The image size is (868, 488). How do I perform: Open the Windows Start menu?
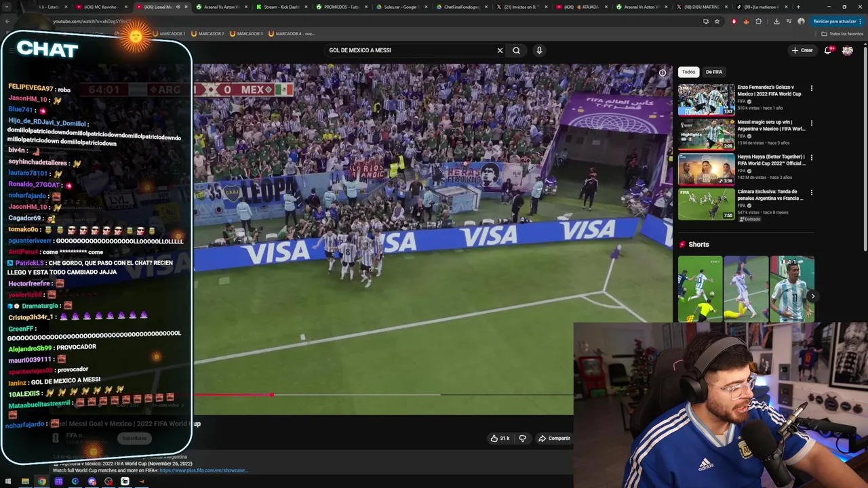[8, 481]
